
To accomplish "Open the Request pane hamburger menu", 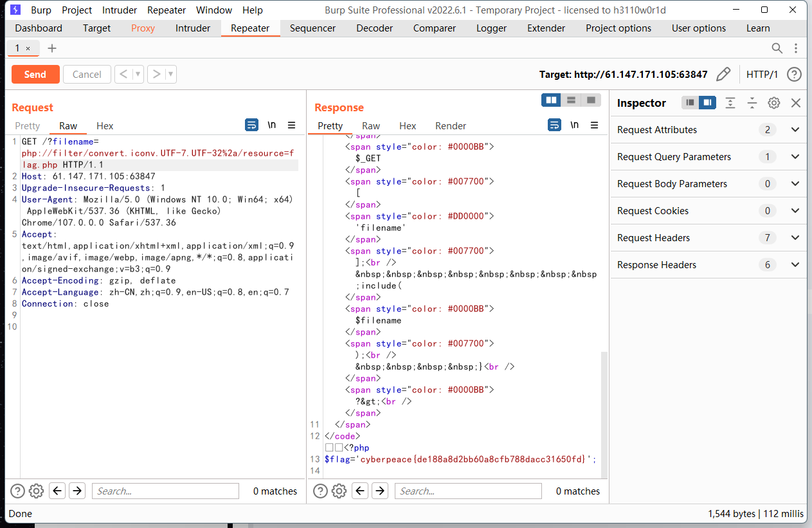I will [291, 125].
